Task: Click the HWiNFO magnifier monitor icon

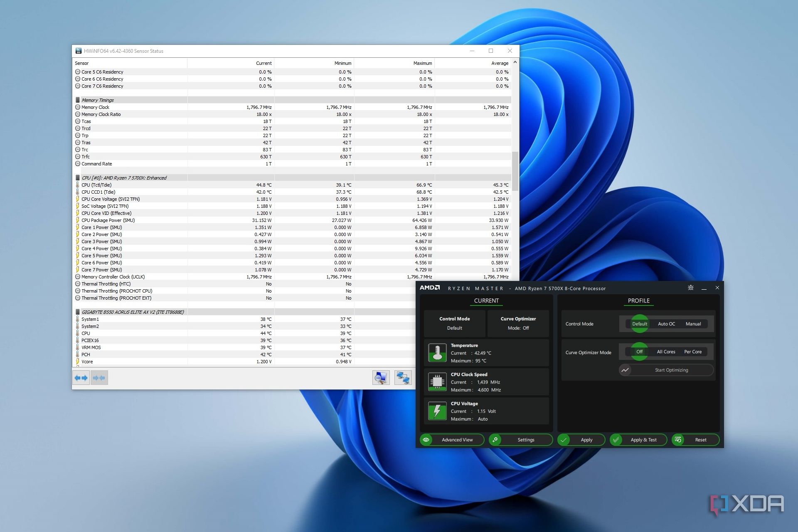Action: click(381, 378)
